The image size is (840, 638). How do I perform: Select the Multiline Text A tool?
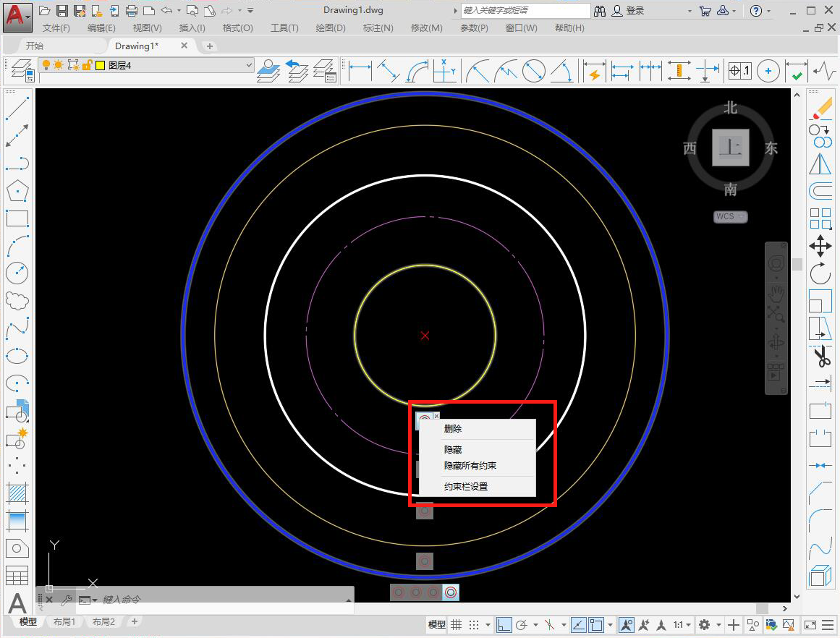pyautogui.click(x=17, y=603)
